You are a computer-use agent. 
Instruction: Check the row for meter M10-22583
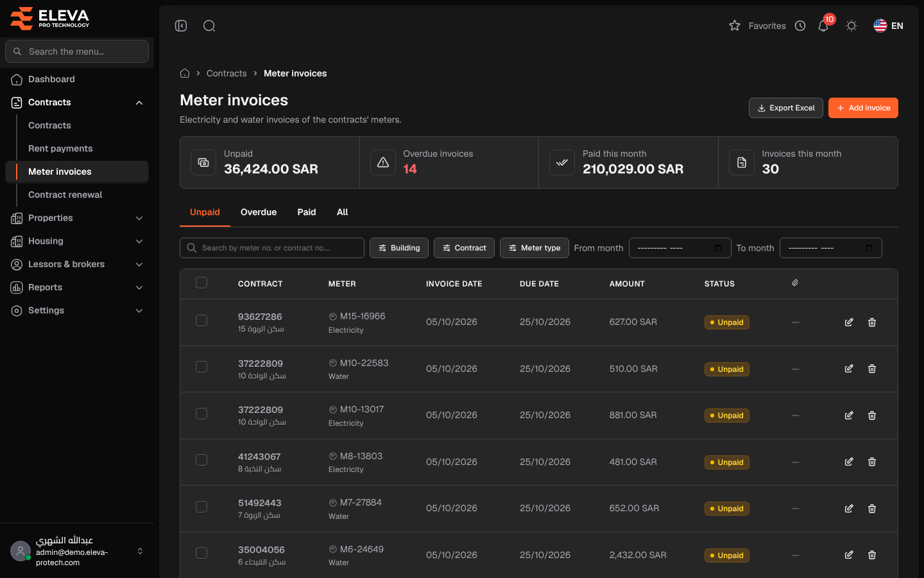pos(201,367)
